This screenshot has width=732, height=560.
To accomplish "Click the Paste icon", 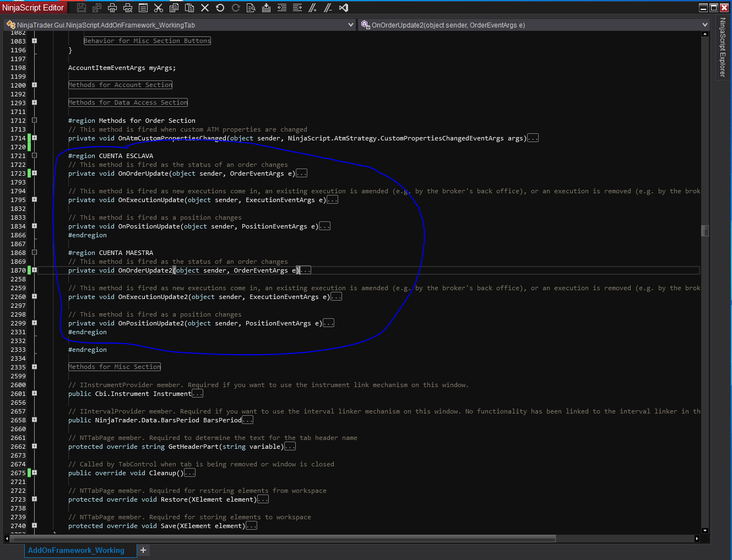I will click(x=189, y=8).
